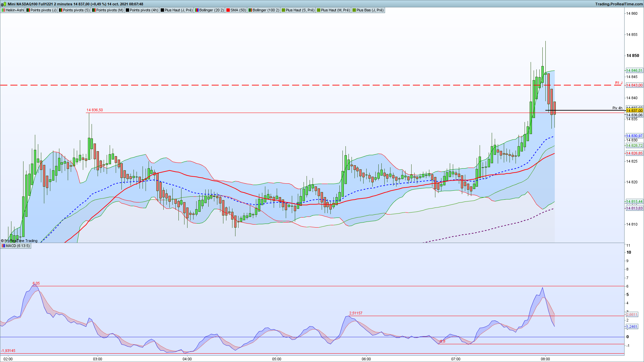Select the Plus Haut (S, Pré) label
644x362 pixels.
(x=300, y=10)
